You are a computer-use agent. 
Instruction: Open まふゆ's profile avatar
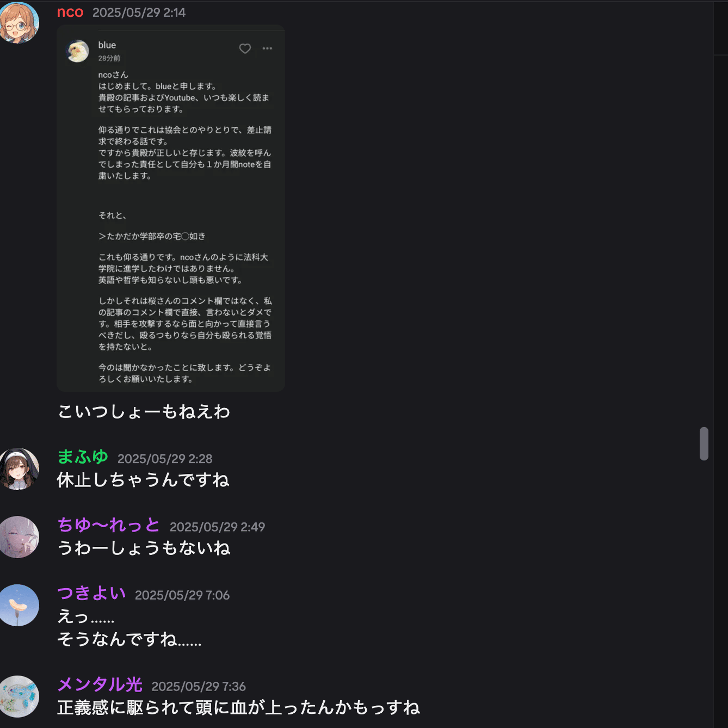(19, 469)
